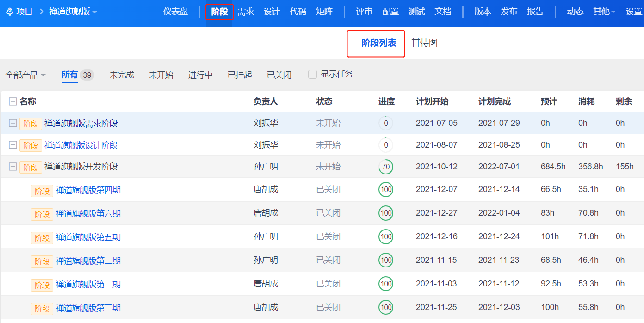
Task: Click the 0 progress ring for 需求阶段
Action: (385, 124)
